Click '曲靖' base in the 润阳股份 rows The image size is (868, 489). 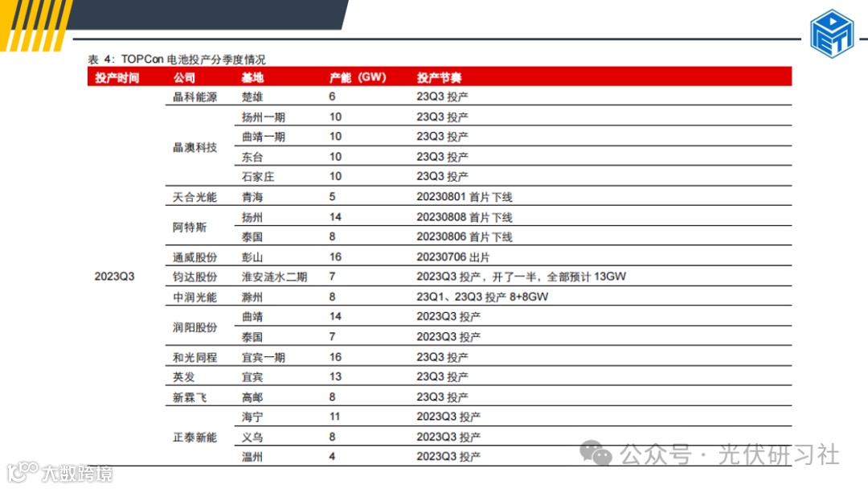pos(252,317)
